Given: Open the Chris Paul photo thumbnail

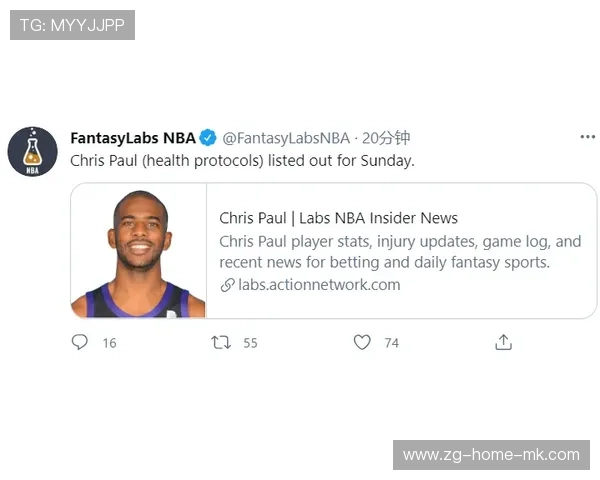Looking at the screenshot, I should 139,251.
